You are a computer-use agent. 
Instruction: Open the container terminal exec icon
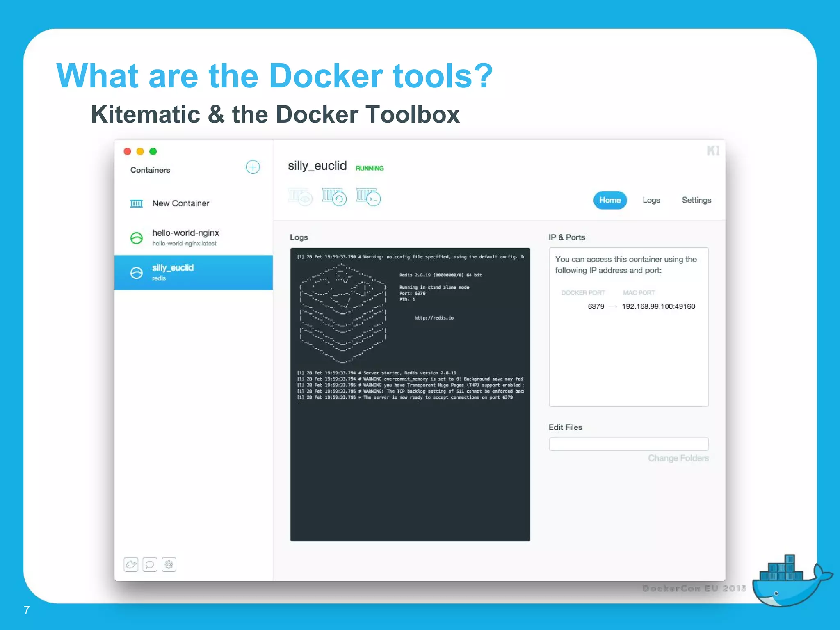coord(368,197)
